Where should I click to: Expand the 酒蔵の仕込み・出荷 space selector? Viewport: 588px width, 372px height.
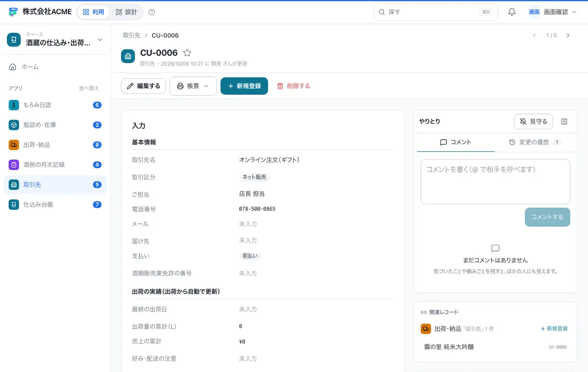pos(55,40)
